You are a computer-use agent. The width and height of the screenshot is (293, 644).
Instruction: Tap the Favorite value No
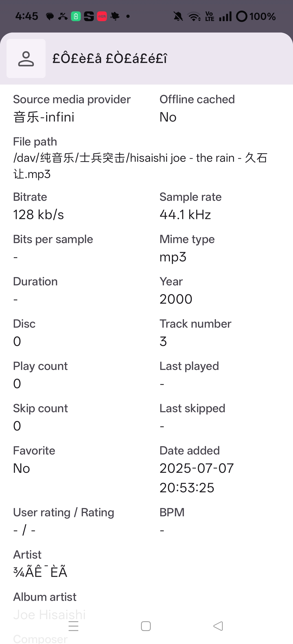coord(22,468)
